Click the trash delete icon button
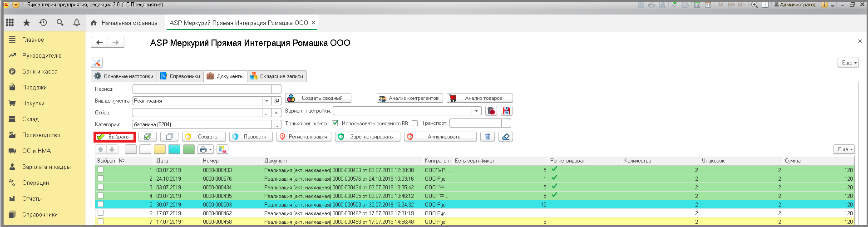The image size is (868, 227). tap(488, 137)
